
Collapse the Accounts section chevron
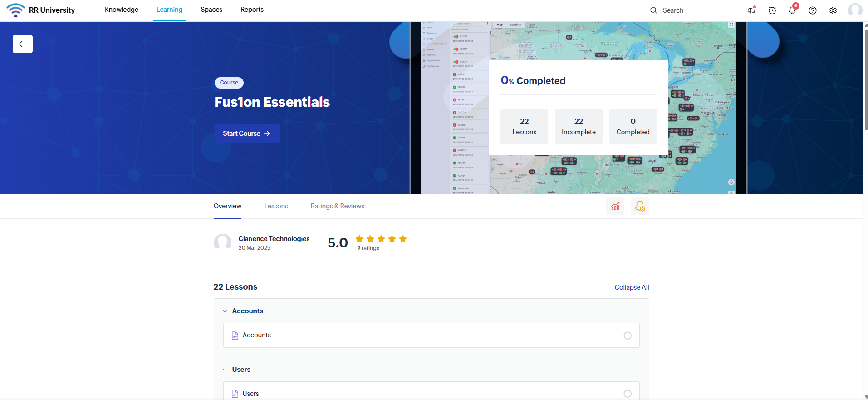(x=225, y=311)
